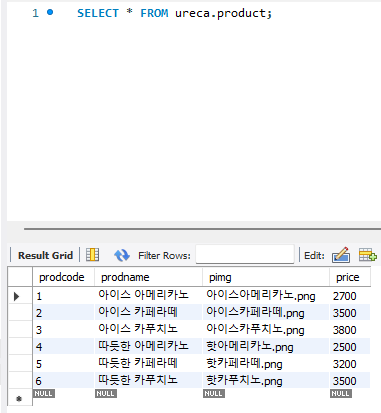Click NULL cell under price column

click(341, 394)
